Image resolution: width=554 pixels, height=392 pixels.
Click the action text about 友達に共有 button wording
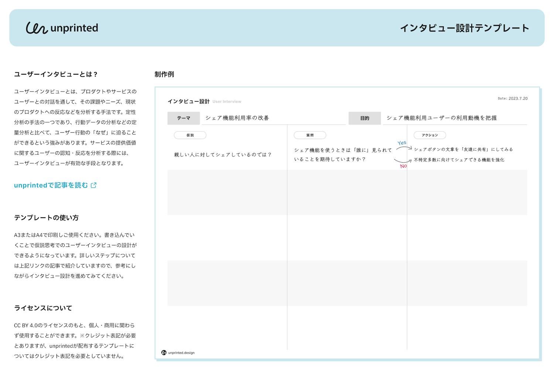pos(463,150)
